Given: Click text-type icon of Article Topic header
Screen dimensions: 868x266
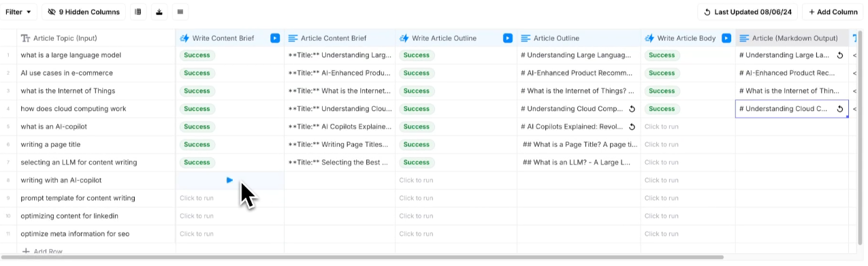Looking at the screenshot, I should point(25,38).
